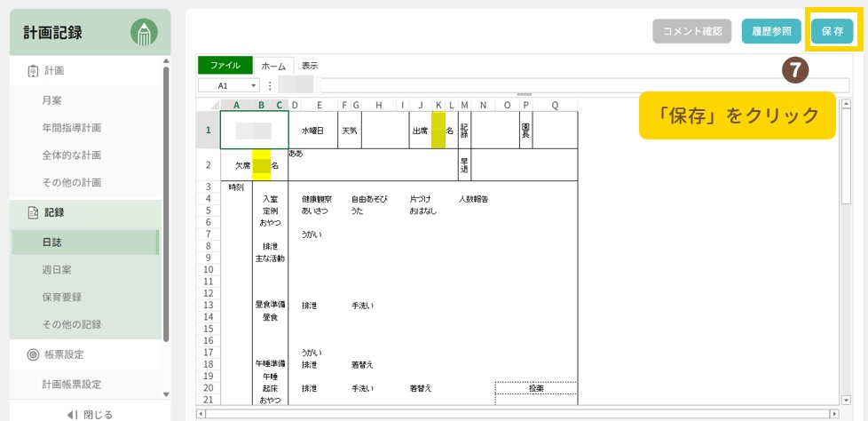Click the 計画 clipboard icon in sidebar
The width and height of the screenshot is (868, 421).
coord(33,71)
